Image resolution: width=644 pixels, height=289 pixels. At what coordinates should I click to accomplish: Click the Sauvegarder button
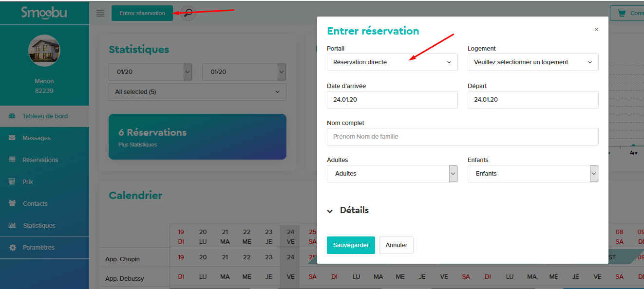[351, 245]
